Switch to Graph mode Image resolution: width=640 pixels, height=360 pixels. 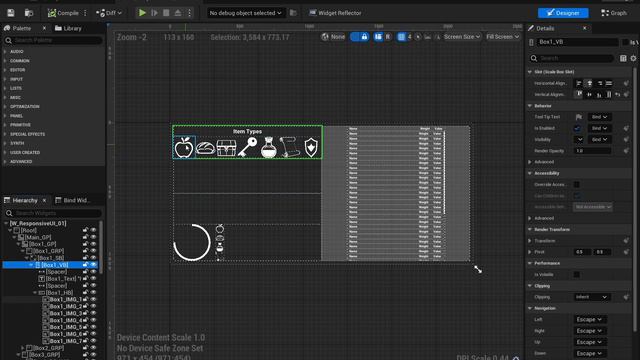614,13
